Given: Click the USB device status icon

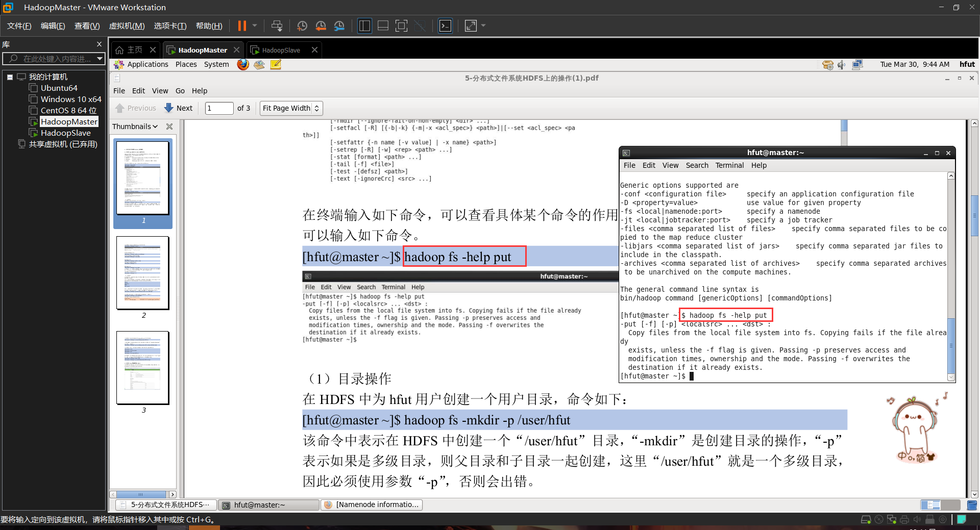Looking at the screenshot, I should point(929,519).
